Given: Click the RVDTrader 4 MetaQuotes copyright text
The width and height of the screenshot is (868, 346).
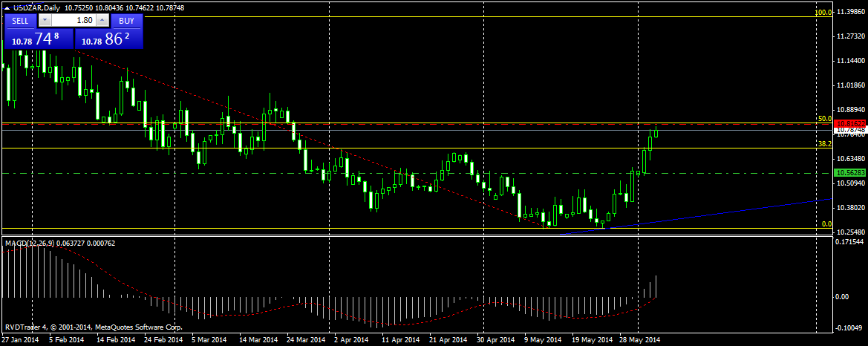Looking at the screenshot, I should coord(94,327).
